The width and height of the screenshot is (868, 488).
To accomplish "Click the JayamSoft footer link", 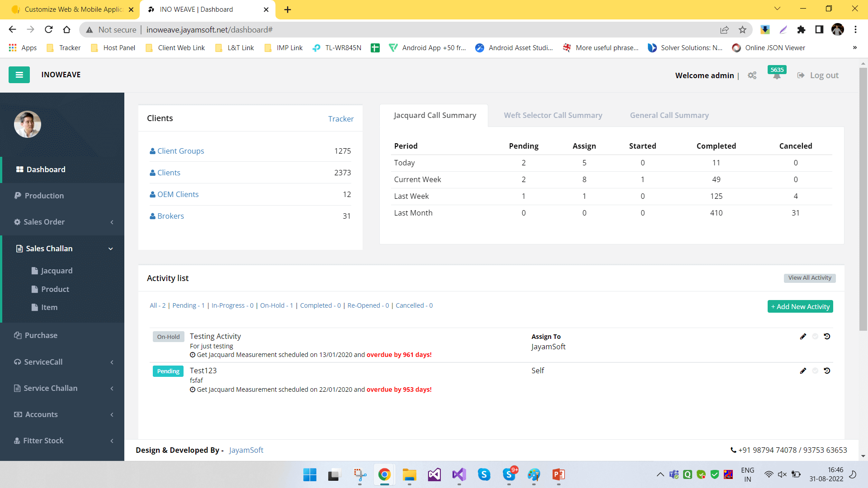I will click(246, 450).
